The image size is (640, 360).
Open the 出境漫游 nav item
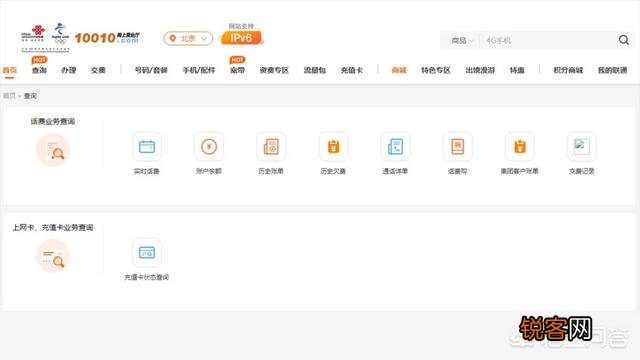coord(480,70)
